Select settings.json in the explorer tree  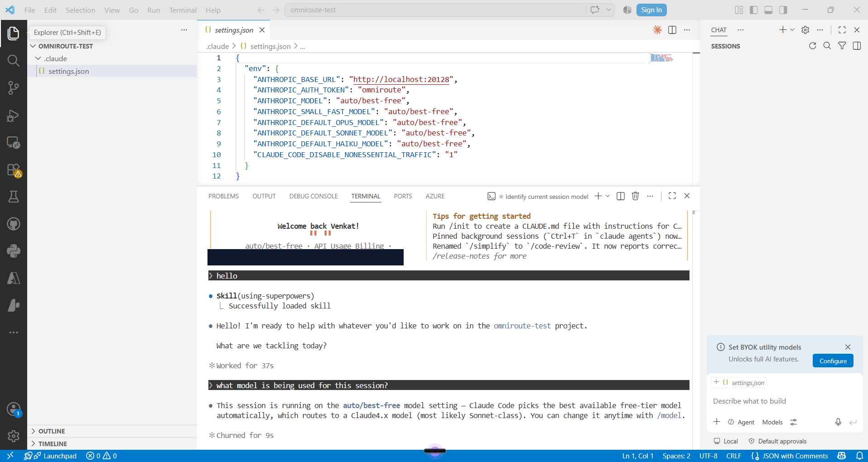coord(112,71)
